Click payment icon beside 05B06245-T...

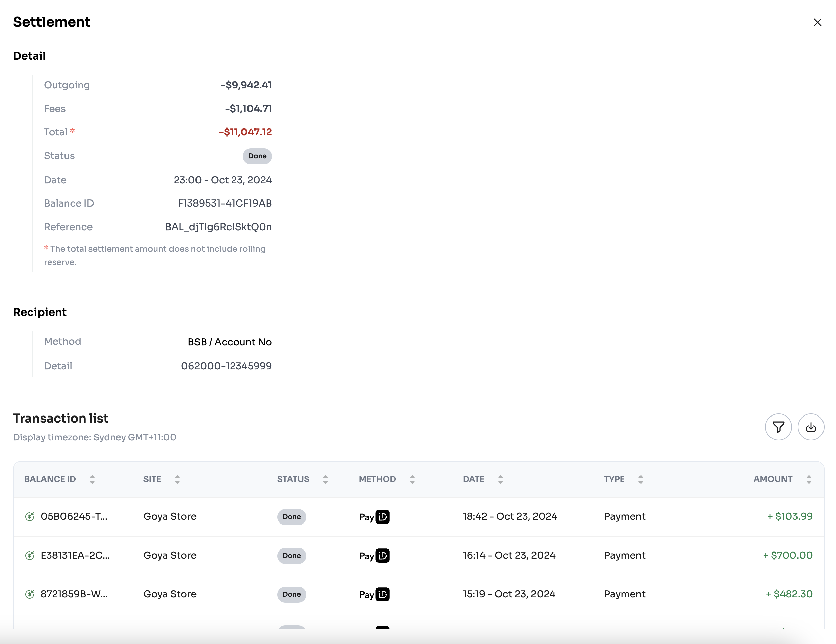[30, 516]
